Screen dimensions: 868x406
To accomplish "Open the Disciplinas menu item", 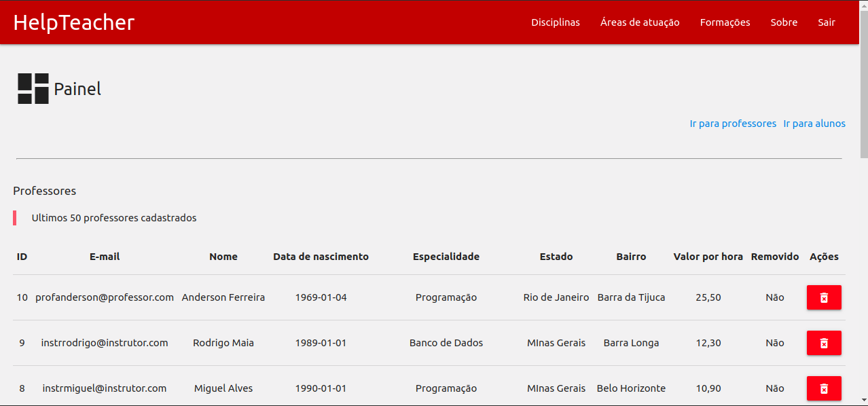I will point(555,22).
